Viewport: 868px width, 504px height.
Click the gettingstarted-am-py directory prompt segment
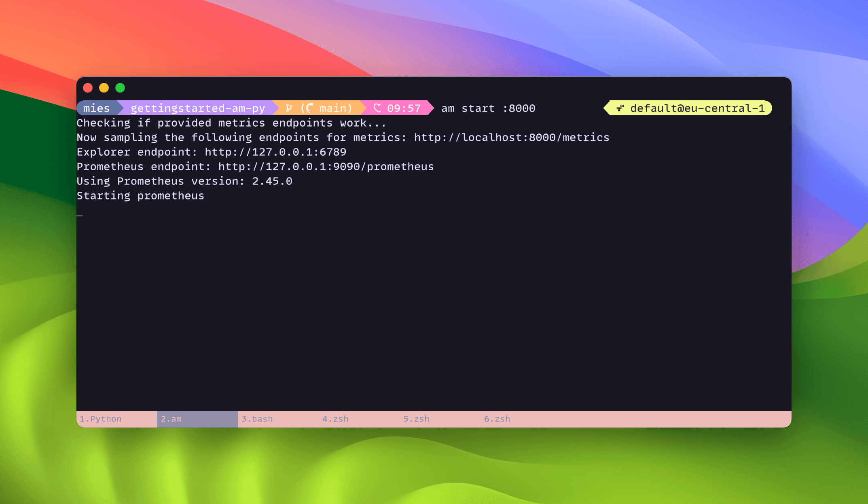(198, 108)
